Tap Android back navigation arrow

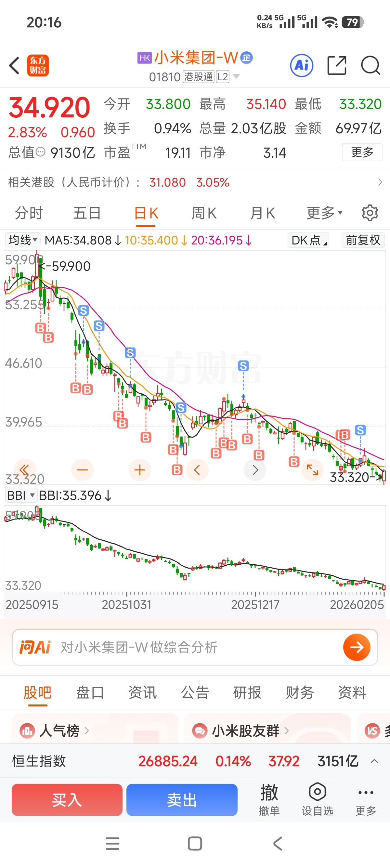click(x=278, y=843)
